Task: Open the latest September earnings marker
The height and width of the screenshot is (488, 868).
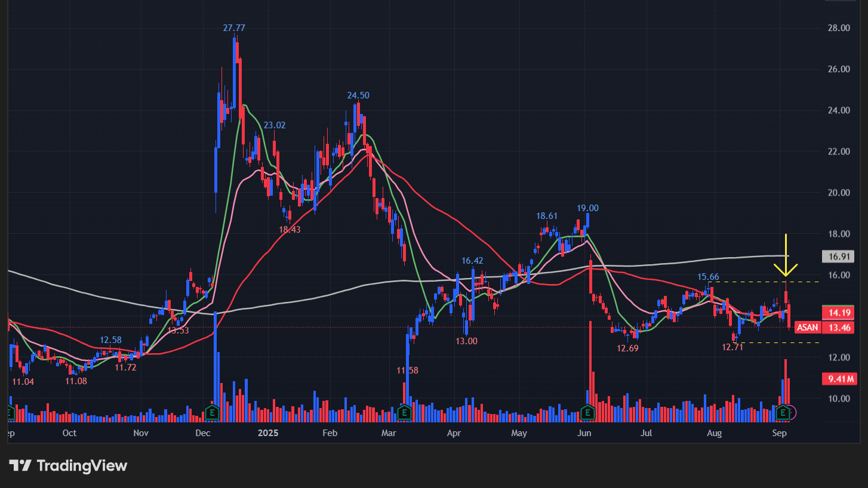Action: 783,412
